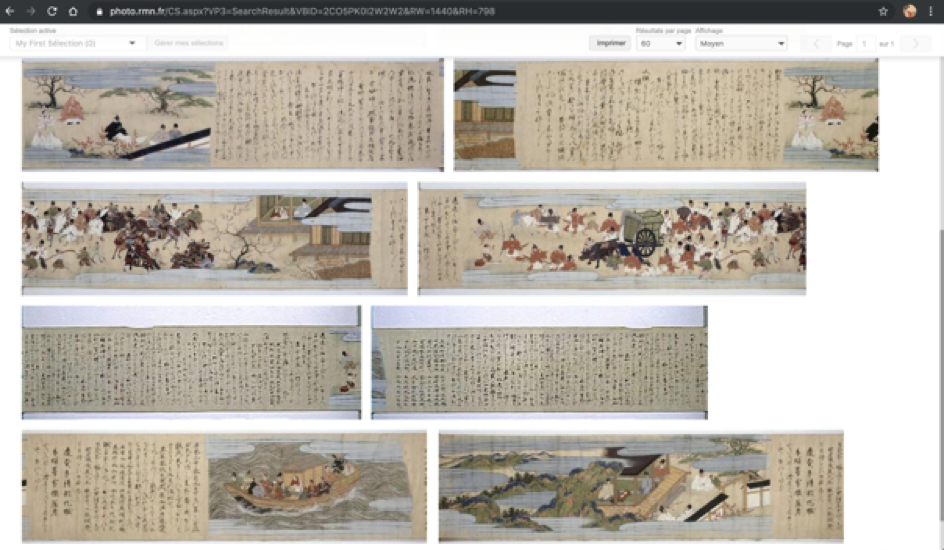Click the Gérer mes sélections button
Viewport: 944px width, 550px height.
[x=189, y=43]
